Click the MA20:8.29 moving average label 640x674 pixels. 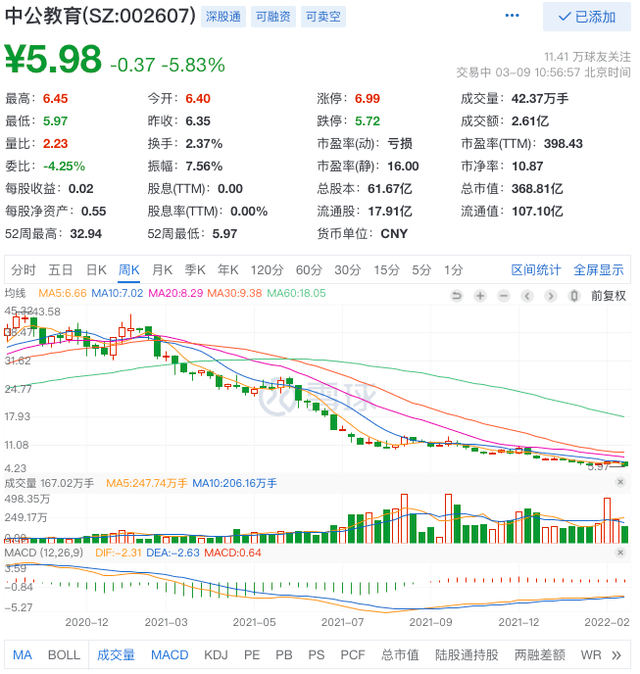click(175, 293)
